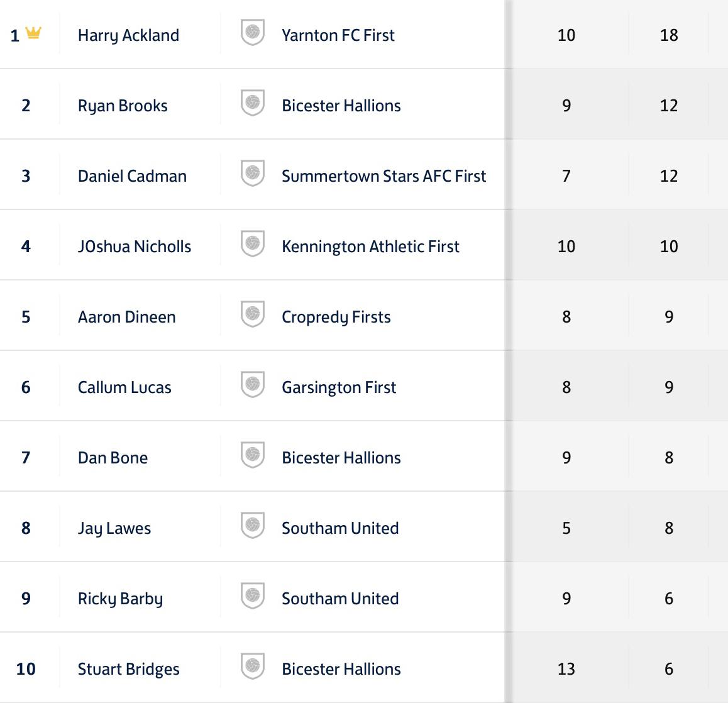Click the Cropredy Firsts club badge icon
728x703 pixels.
[x=253, y=315]
